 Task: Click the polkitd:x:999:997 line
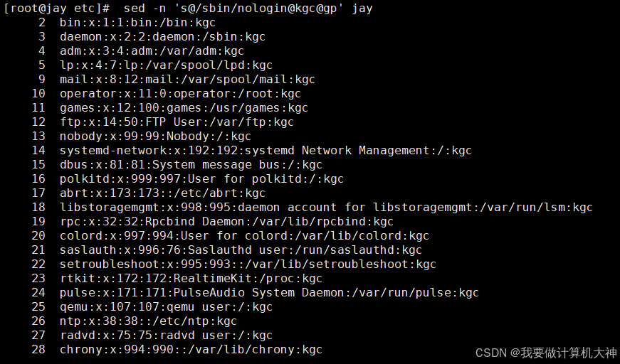pos(201,179)
